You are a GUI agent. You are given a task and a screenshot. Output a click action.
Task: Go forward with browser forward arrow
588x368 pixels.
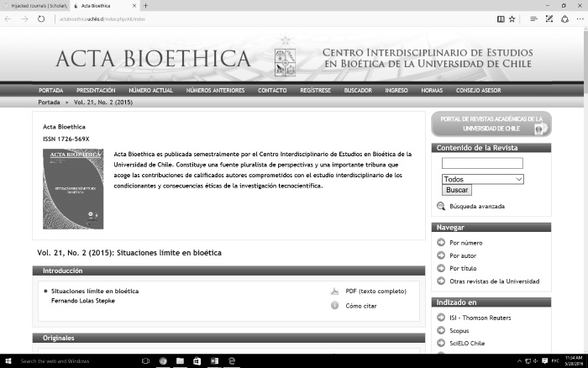coord(24,19)
